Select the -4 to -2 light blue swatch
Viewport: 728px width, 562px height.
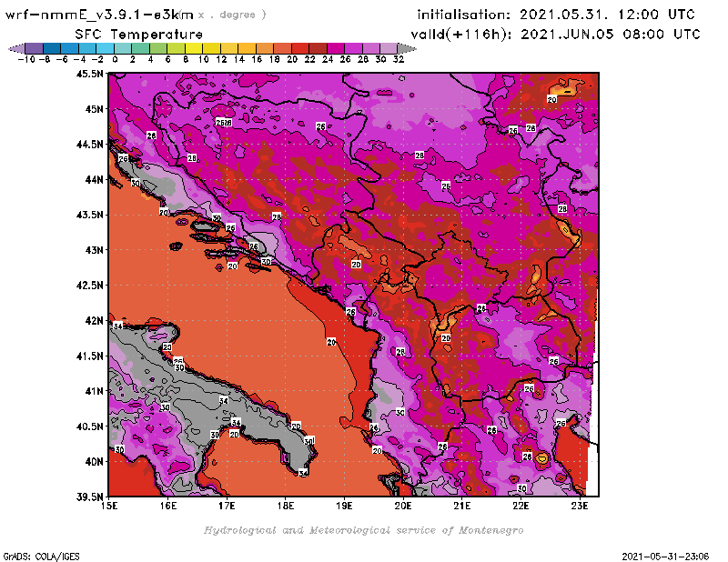click(87, 48)
